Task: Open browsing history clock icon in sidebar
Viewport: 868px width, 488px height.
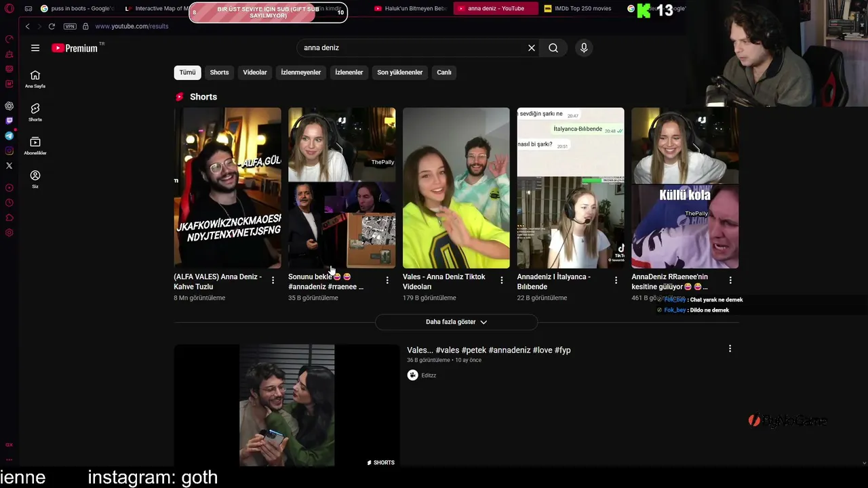Action: (9, 203)
